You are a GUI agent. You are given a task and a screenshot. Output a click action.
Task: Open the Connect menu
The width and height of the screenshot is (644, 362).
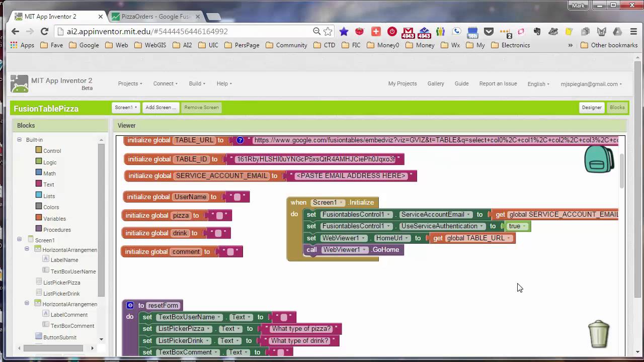click(x=166, y=84)
